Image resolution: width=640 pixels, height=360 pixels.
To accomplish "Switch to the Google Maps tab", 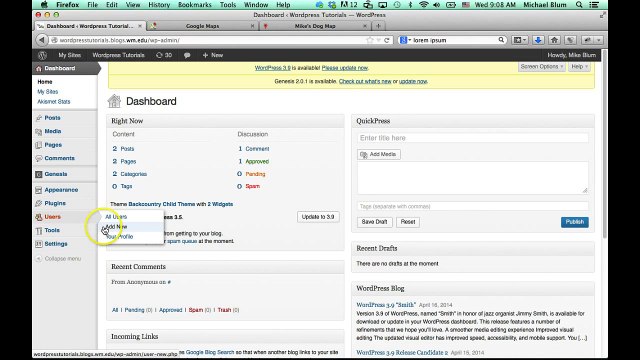I will click(x=202, y=26).
